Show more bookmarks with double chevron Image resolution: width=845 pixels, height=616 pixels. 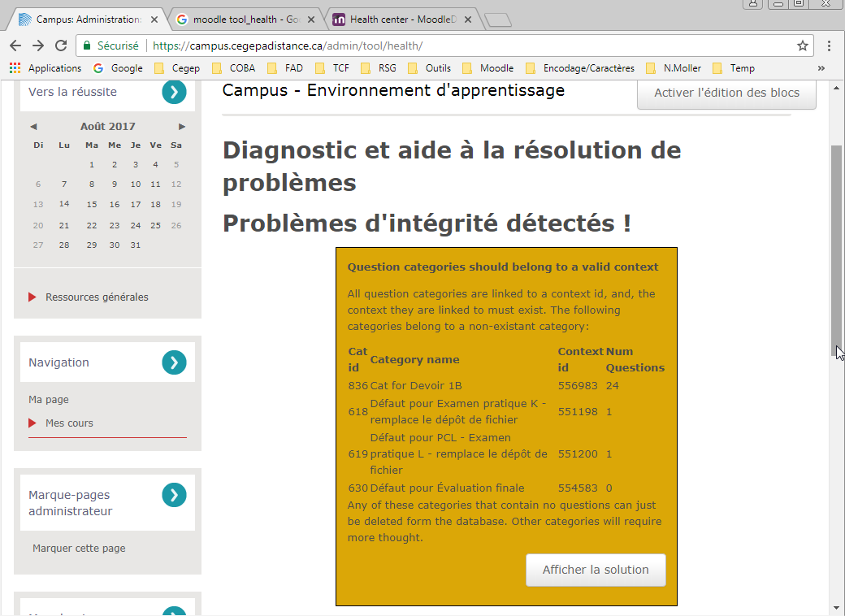[821, 68]
